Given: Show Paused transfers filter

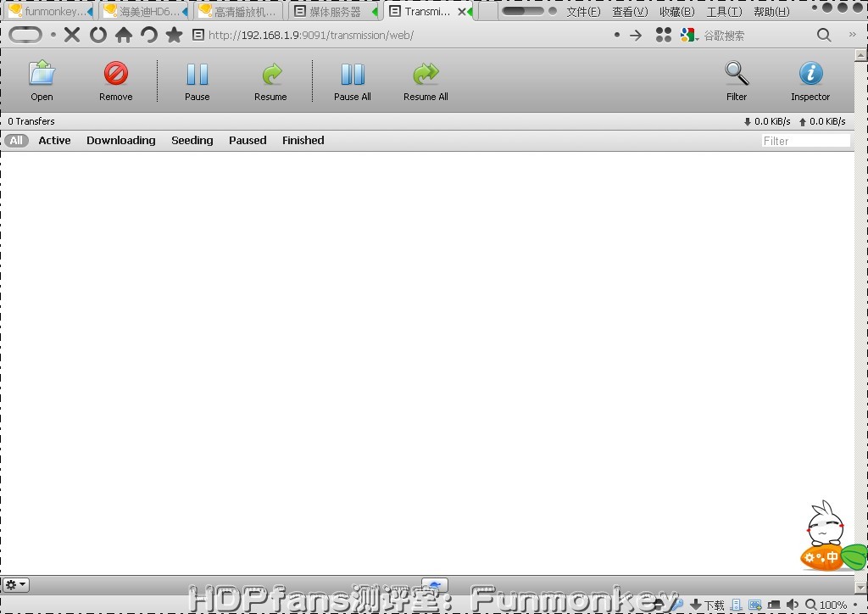Looking at the screenshot, I should click(x=248, y=140).
